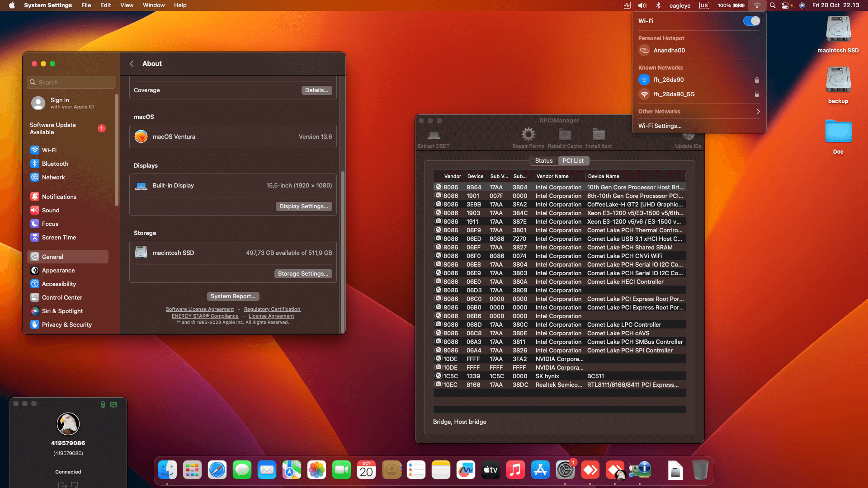Image resolution: width=868 pixels, height=488 pixels.
Task: Click the System Report button
Action: click(233, 296)
